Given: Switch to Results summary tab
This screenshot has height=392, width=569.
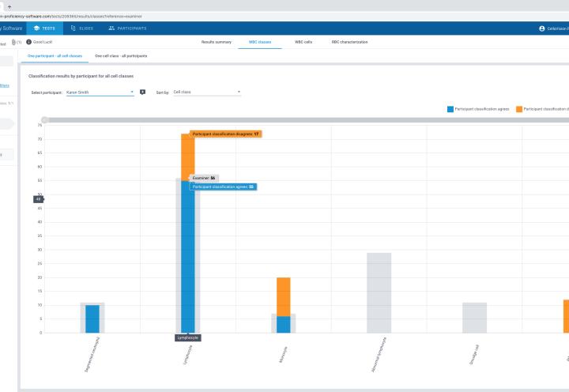Looking at the screenshot, I should click(x=217, y=42).
